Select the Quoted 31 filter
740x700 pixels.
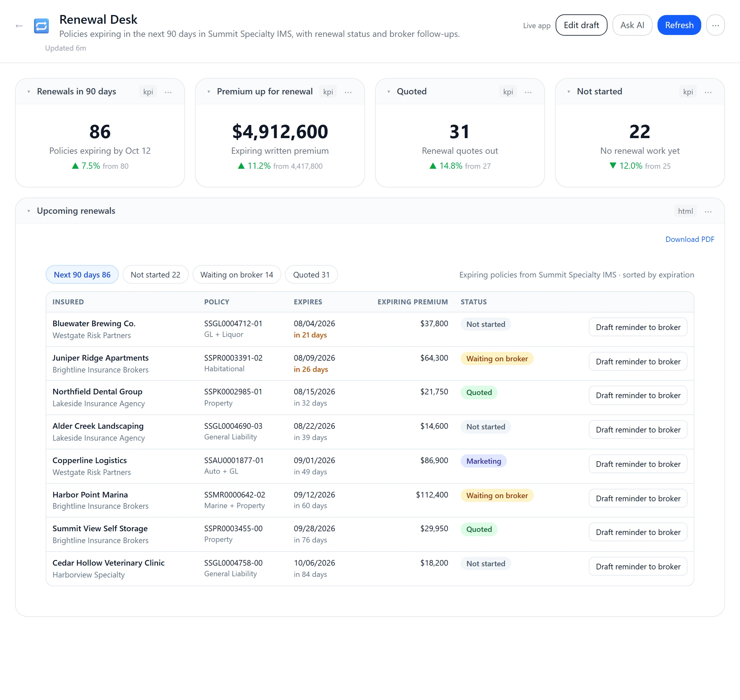coord(311,275)
